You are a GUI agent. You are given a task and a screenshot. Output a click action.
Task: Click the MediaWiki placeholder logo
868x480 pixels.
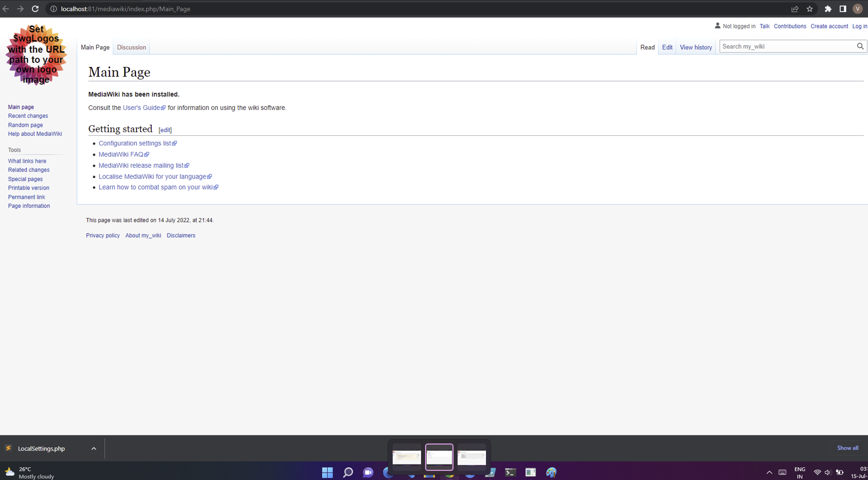click(x=37, y=54)
